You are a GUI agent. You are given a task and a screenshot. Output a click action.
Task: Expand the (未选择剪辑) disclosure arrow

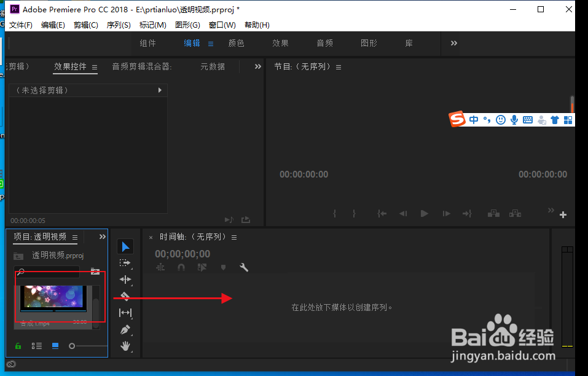(160, 90)
